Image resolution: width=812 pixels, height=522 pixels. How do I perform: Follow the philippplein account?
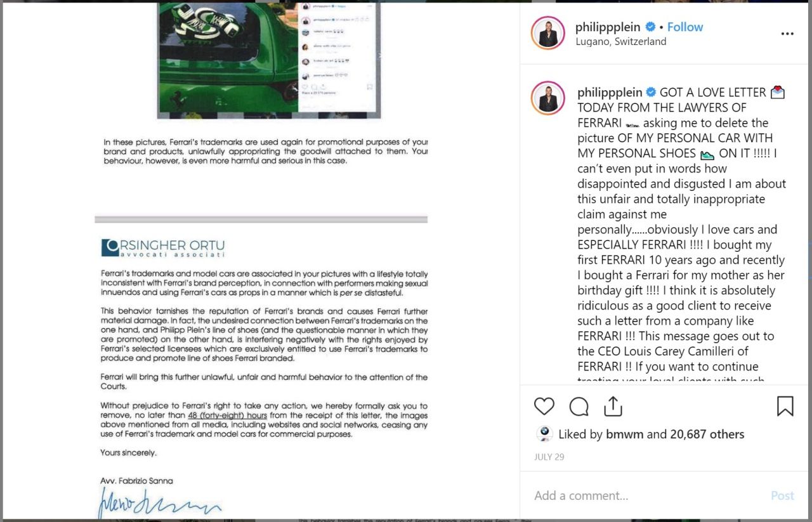pos(685,27)
